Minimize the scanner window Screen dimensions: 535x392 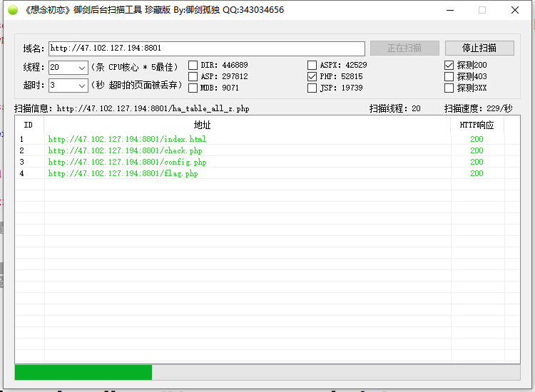click(450, 10)
